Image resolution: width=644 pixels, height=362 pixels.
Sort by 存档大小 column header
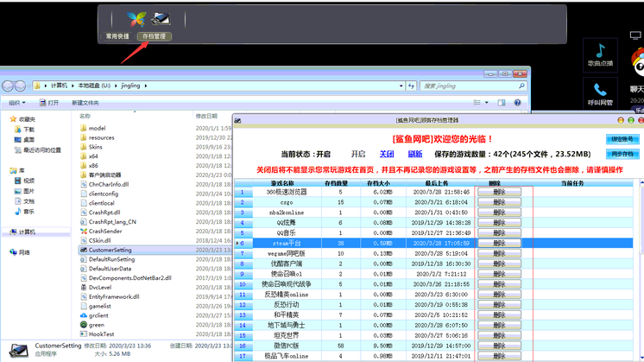tap(378, 183)
